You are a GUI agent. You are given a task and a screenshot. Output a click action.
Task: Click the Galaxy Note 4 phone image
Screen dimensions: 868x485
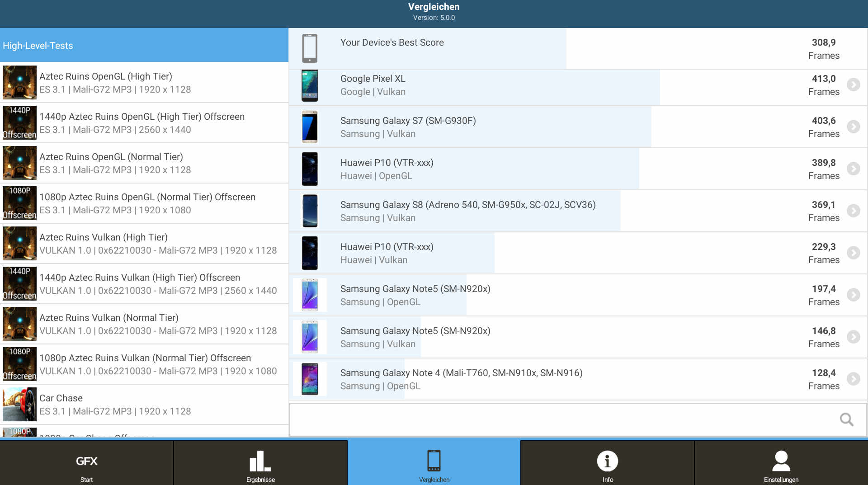point(310,379)
